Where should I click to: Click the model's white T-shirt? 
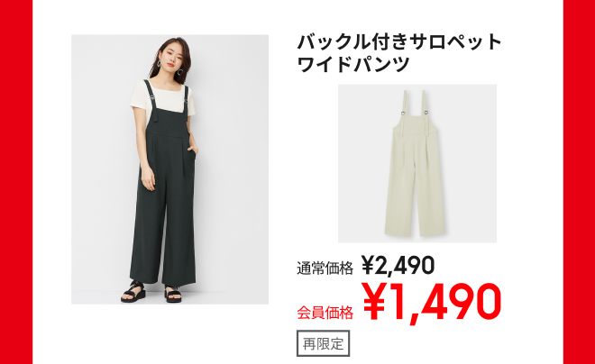pos(162,98)
